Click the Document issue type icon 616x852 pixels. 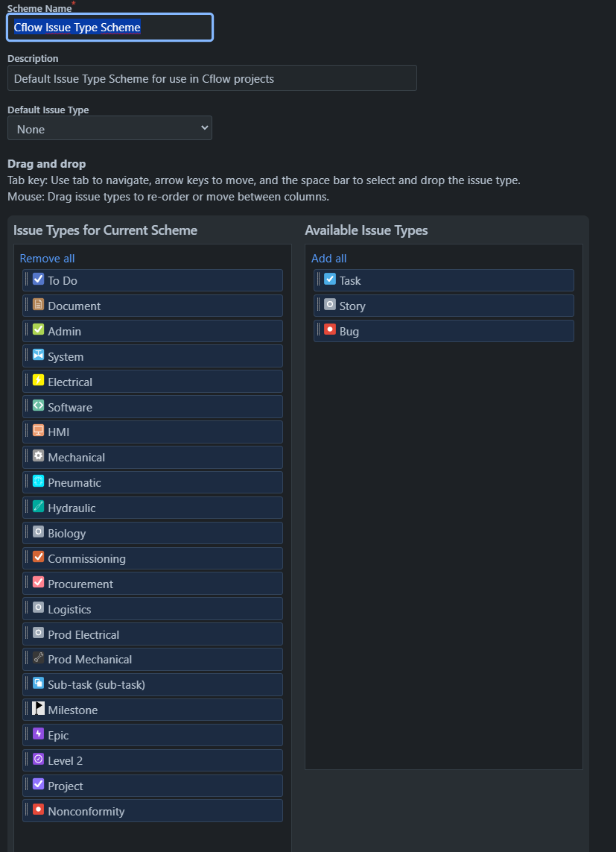(37, 305)
